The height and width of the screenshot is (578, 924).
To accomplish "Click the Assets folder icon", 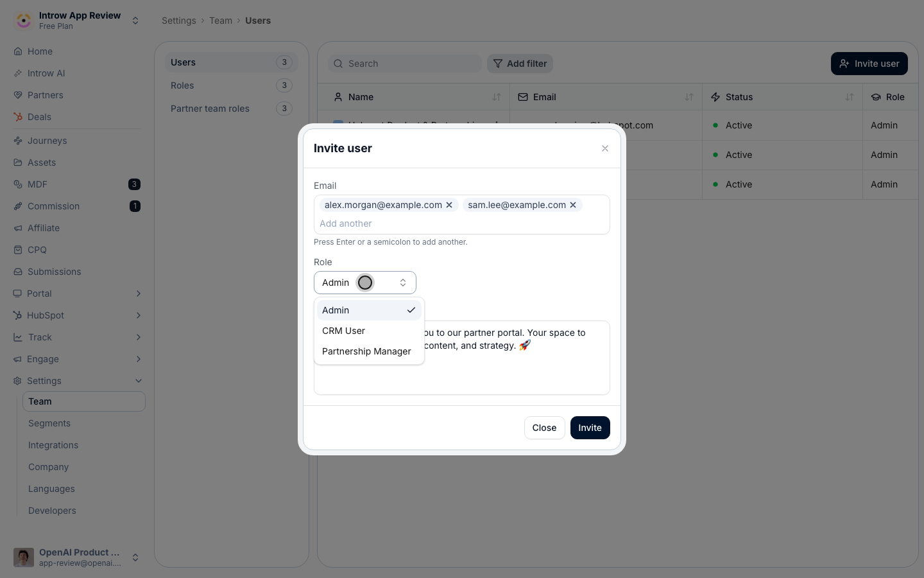I will click(18, 162).
